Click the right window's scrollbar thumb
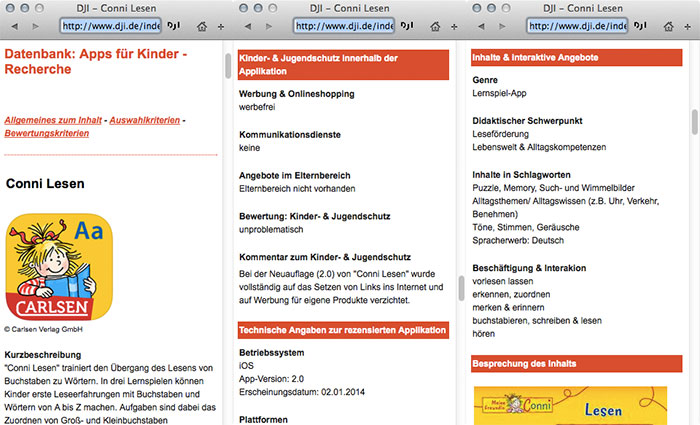The width and height of the screenshot is (700, 425). coord(695,122)
